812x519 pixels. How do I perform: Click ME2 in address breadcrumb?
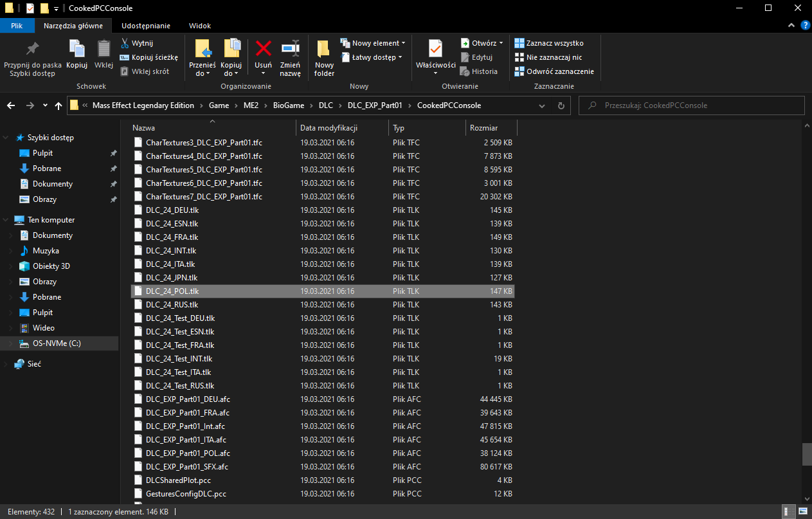pyautogui.click(x=251, y=105)
